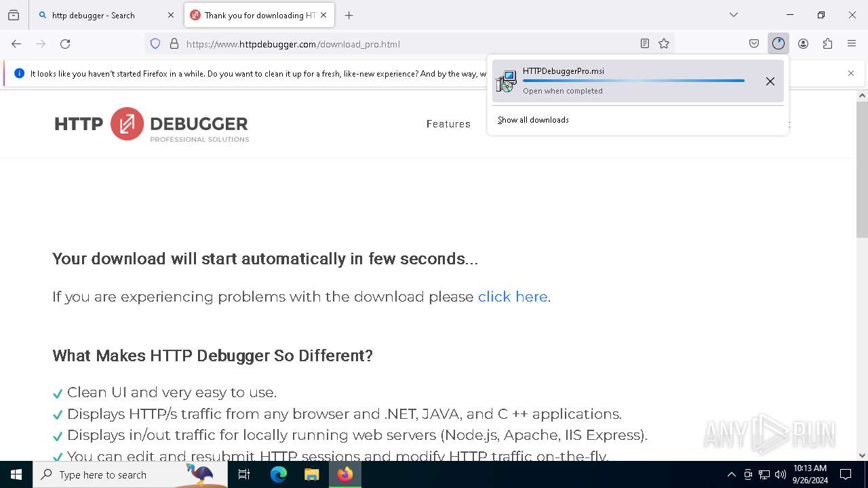Image resolution: width=868 pixels, height=488 pixels.
Task: Reload the current page
Action: click(x=65, y=44)
